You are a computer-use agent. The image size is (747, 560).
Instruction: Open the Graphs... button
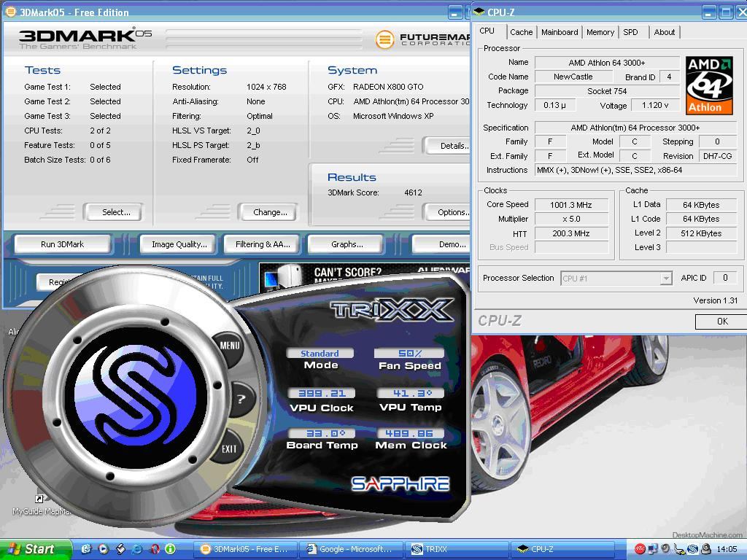347,244
